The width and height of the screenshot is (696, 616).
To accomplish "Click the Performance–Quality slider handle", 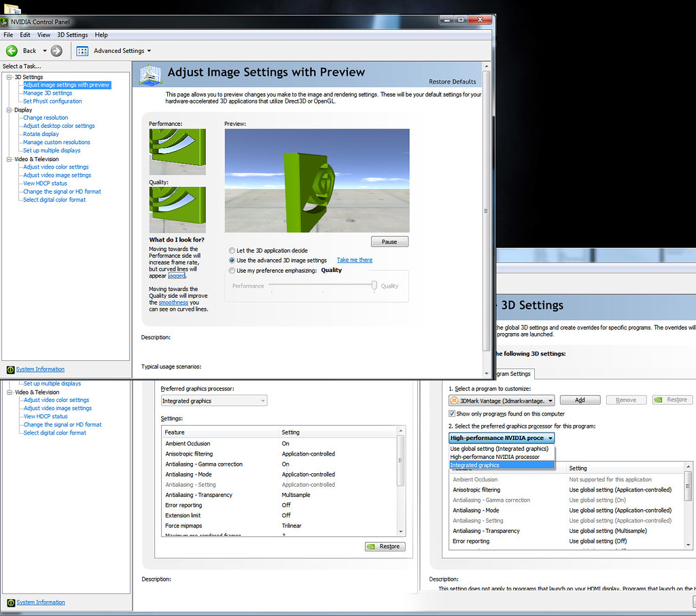I will (x=375, y=286).
